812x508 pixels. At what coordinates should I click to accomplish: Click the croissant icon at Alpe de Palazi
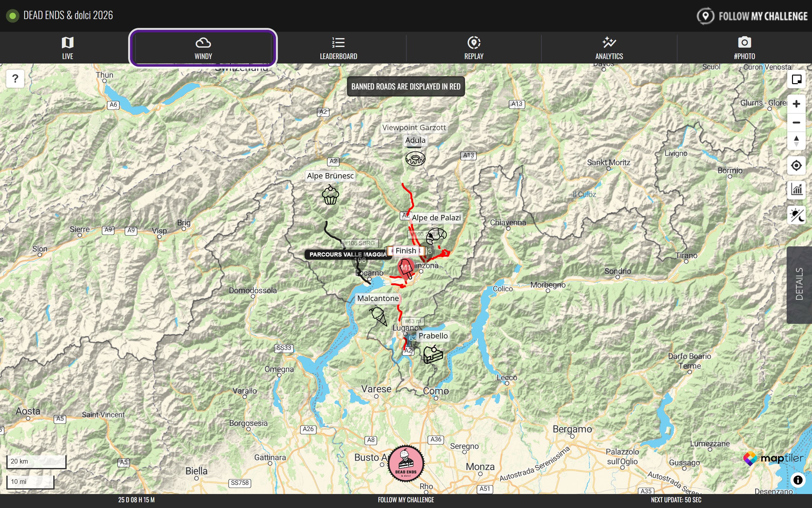pos(436,236)
